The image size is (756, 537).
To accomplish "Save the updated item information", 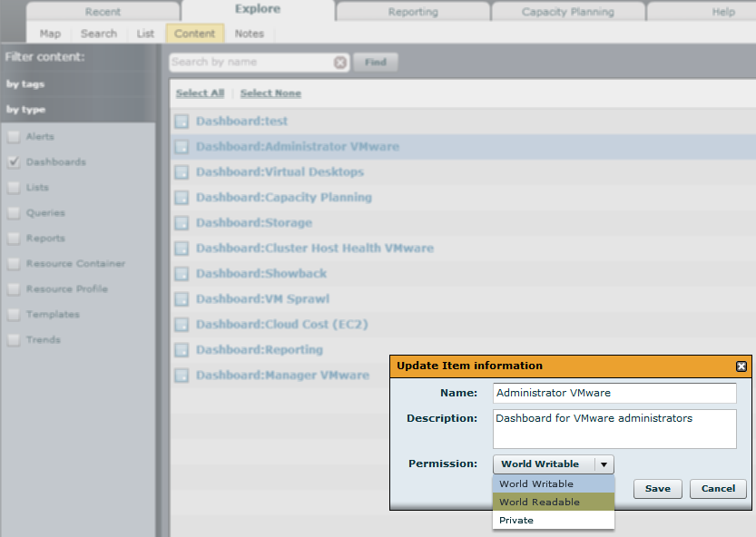I will click(x=657, y=488).
